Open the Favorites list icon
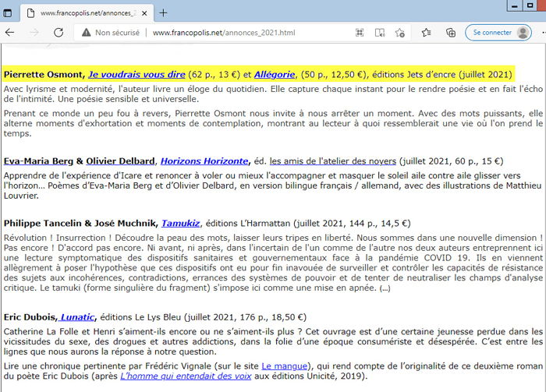The image size is (546, 392). point(426,33)
